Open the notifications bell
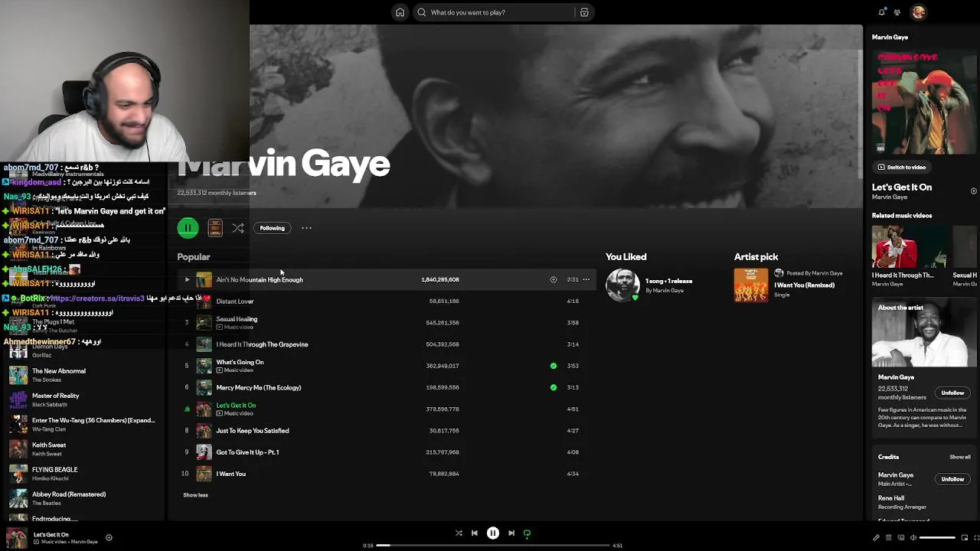The width and height of the screenshot is (980, 551). coord(882,12)
